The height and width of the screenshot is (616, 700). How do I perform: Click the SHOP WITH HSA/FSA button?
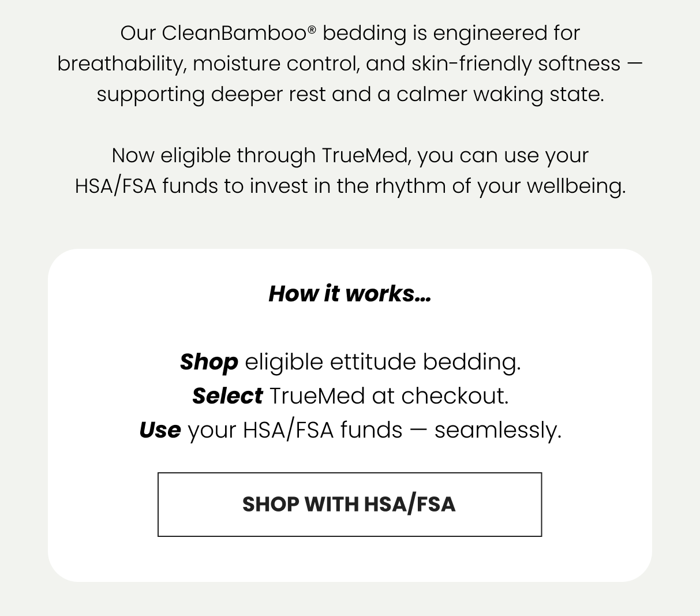(349, 504)
